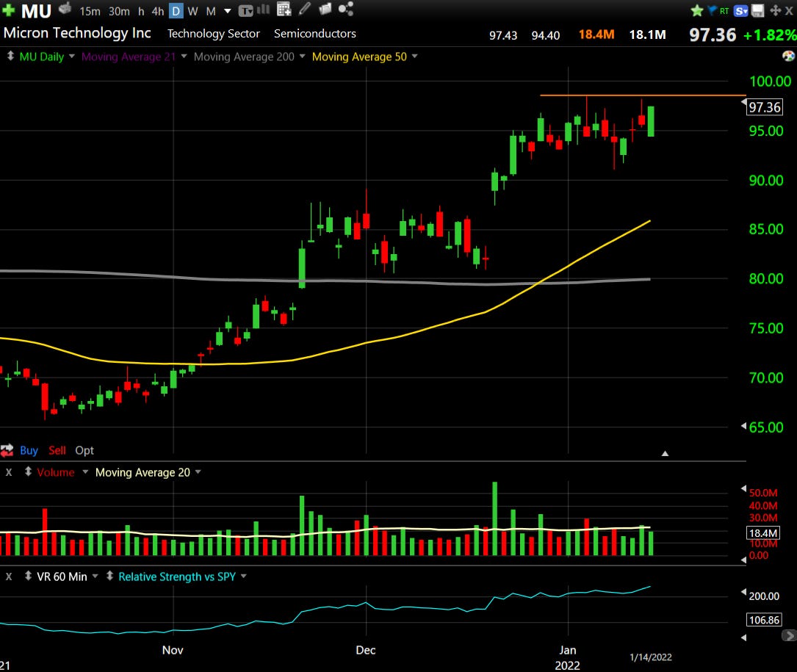Click the MU ticker symbol

36,11
